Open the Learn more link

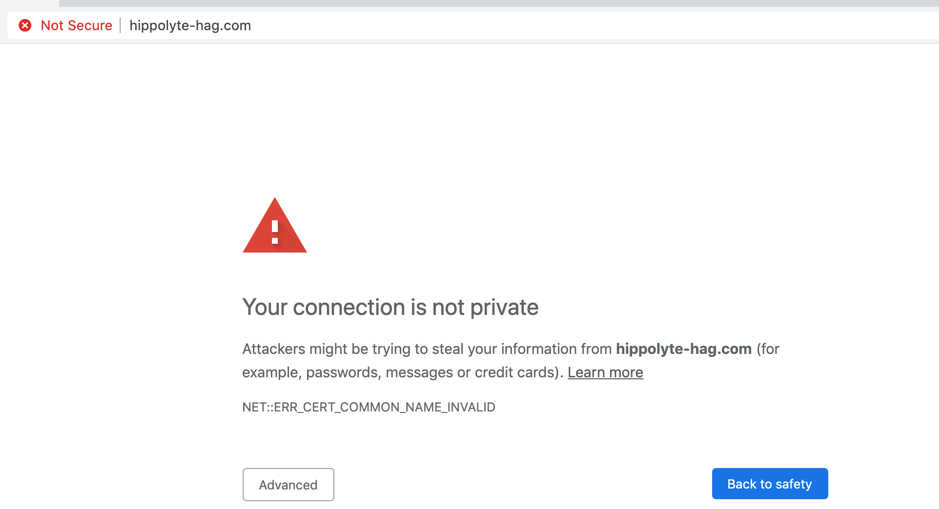tap(605, 372)
